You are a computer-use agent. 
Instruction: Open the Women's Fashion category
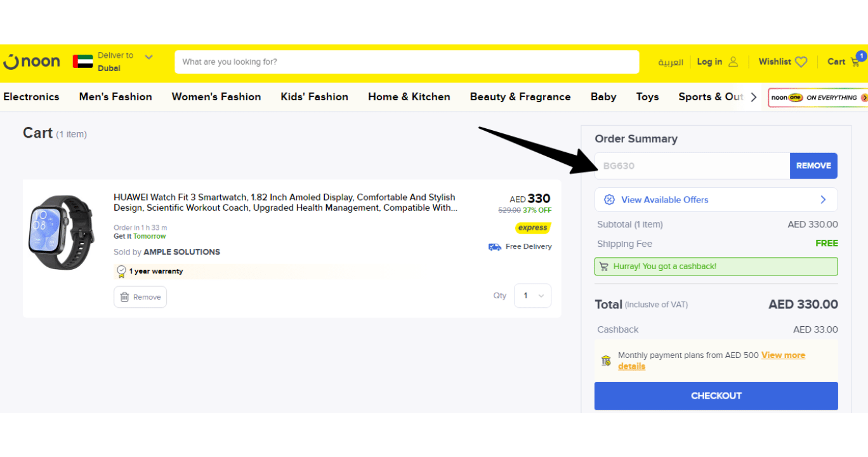(216, 96)
